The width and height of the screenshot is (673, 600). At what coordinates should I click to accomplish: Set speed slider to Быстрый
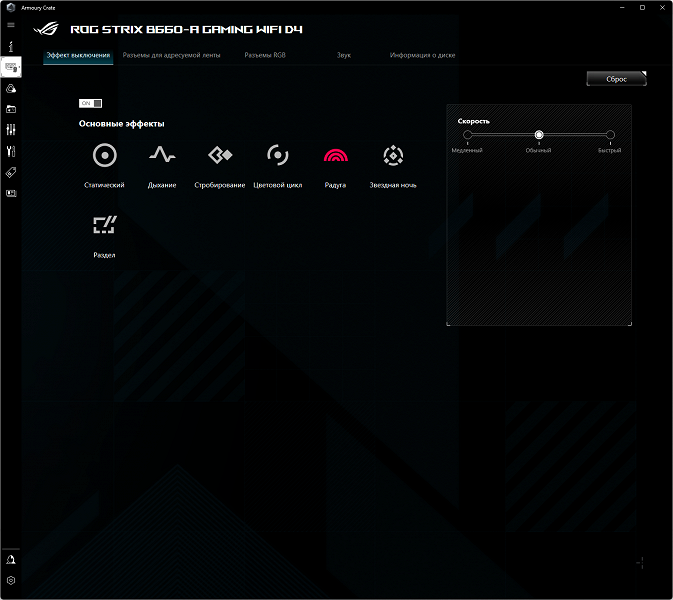(x=610, y=135)
